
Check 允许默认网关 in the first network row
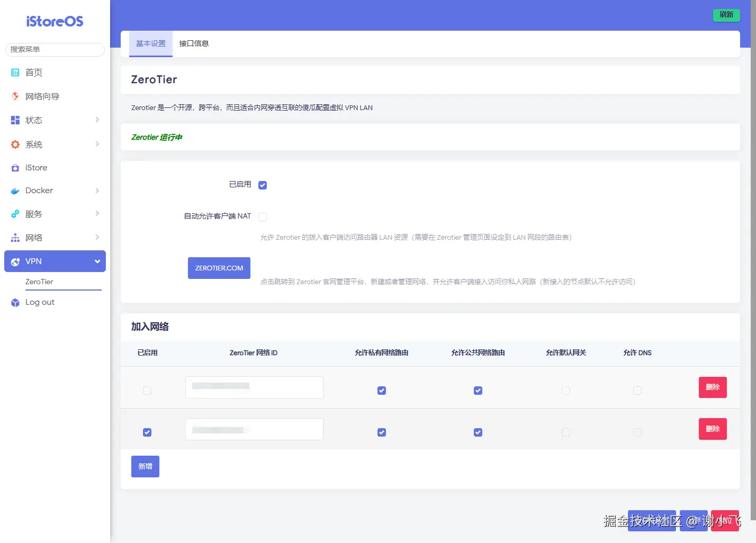point(566,391)
